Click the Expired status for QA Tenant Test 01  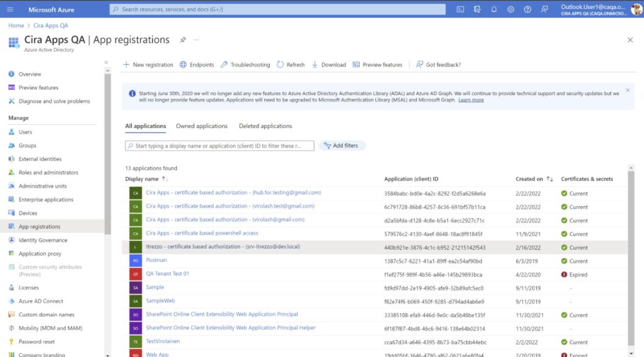coord(574,275)
